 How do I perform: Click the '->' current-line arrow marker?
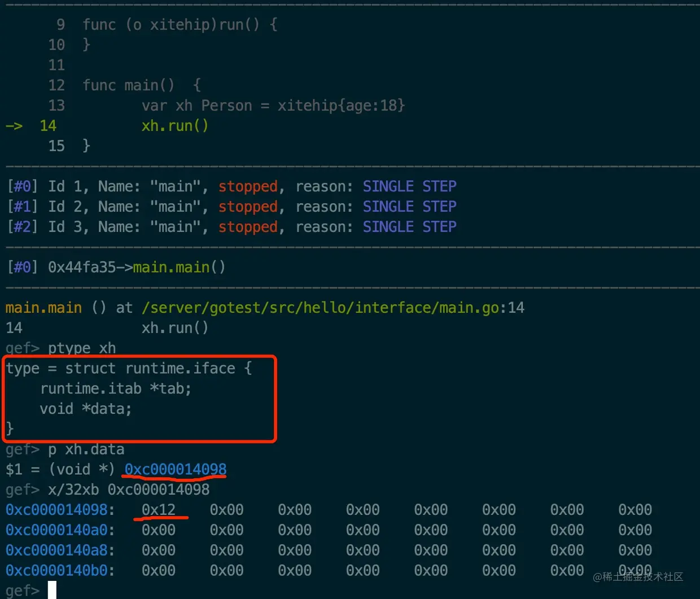pos(14,126)
